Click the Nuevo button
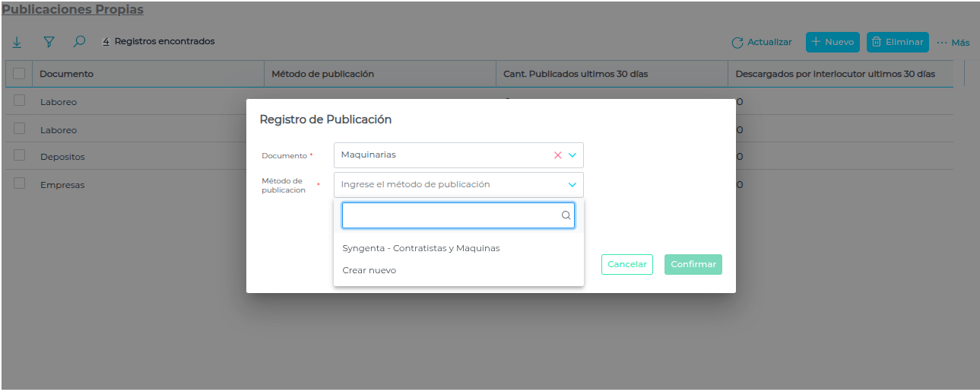Screen dimensions: 980x392 [833, 43]
